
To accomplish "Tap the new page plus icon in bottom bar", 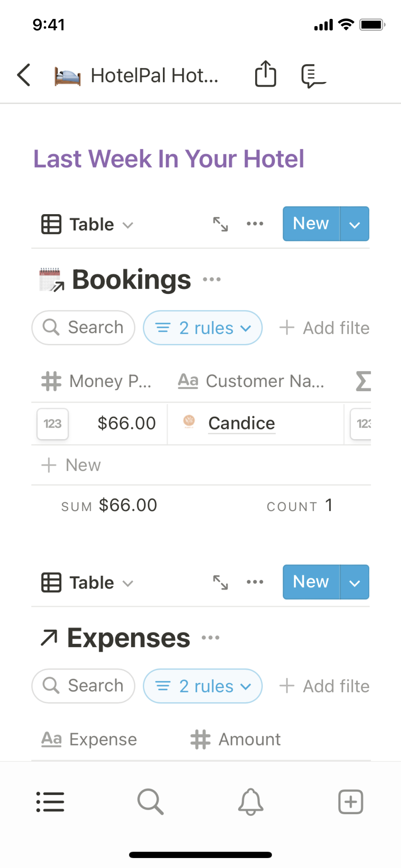I will tap(351, 801).
